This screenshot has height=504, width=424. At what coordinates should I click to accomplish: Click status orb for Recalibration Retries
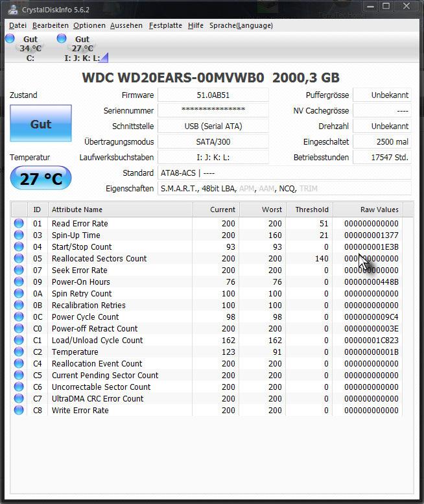coord(19,305)
